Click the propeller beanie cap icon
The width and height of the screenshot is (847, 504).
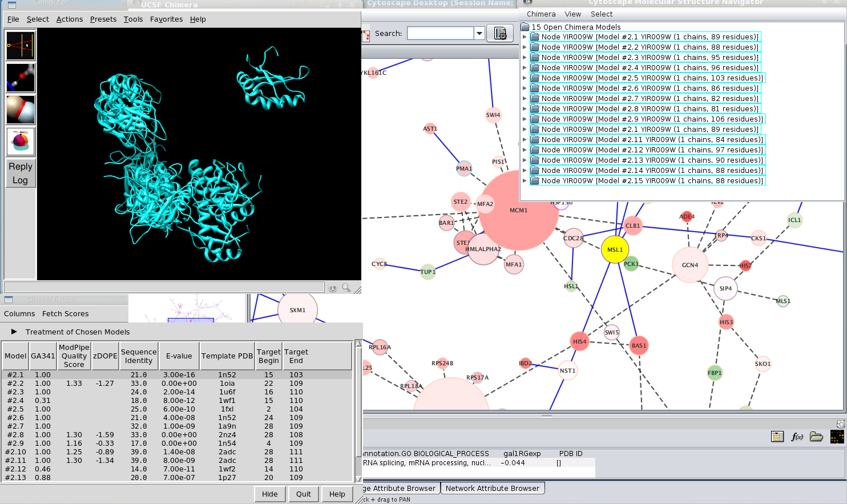pos(21,142)
